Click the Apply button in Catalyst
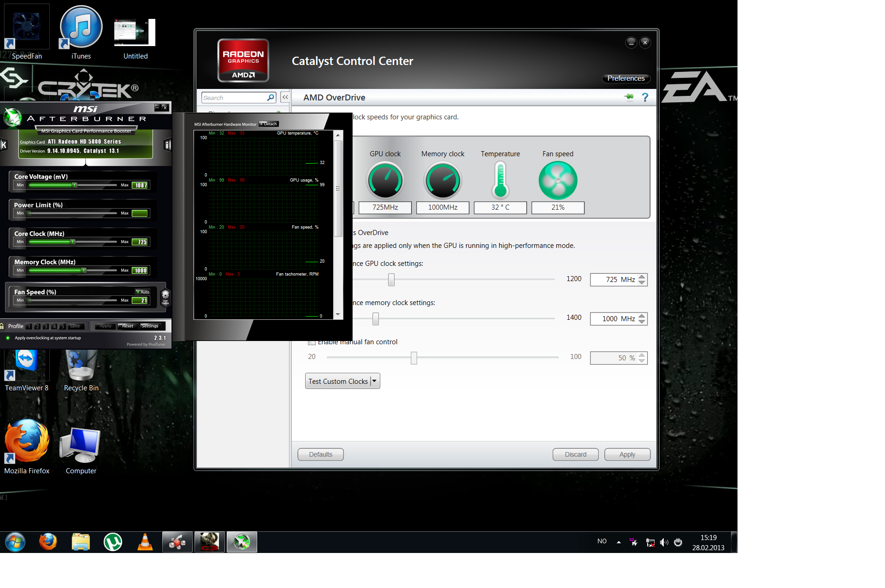 click(x=627, y=454)
